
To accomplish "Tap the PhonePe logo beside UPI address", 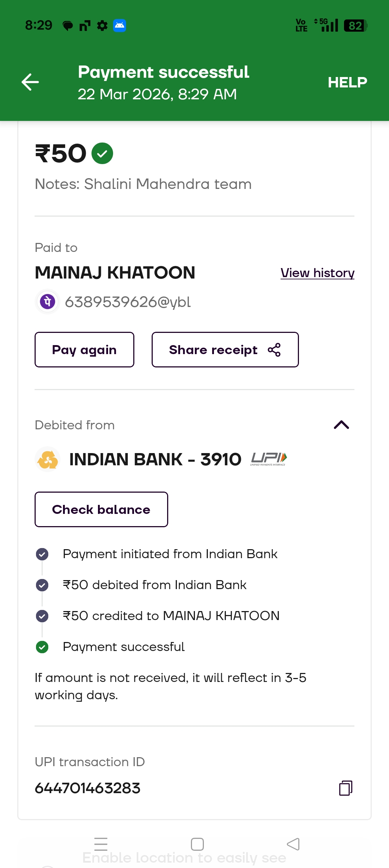I will 48,302.
